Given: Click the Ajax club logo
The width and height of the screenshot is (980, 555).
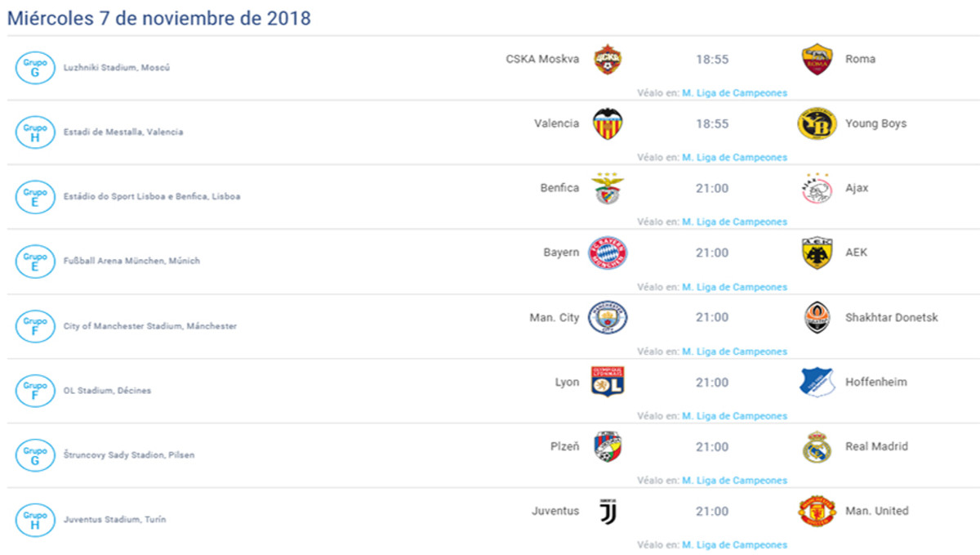Looking at the screenshot, I should pyautogui.click(x=817, y=189).
